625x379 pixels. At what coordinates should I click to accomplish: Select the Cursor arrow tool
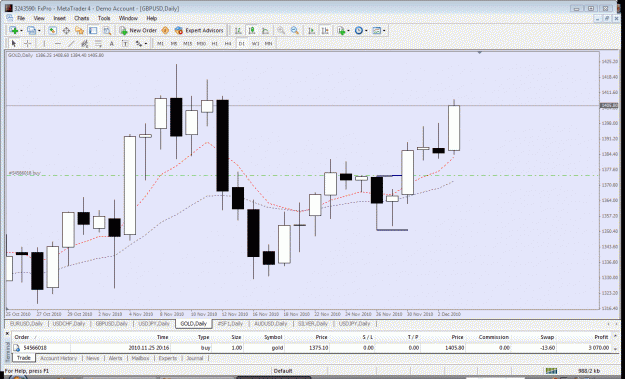point(14,43)
